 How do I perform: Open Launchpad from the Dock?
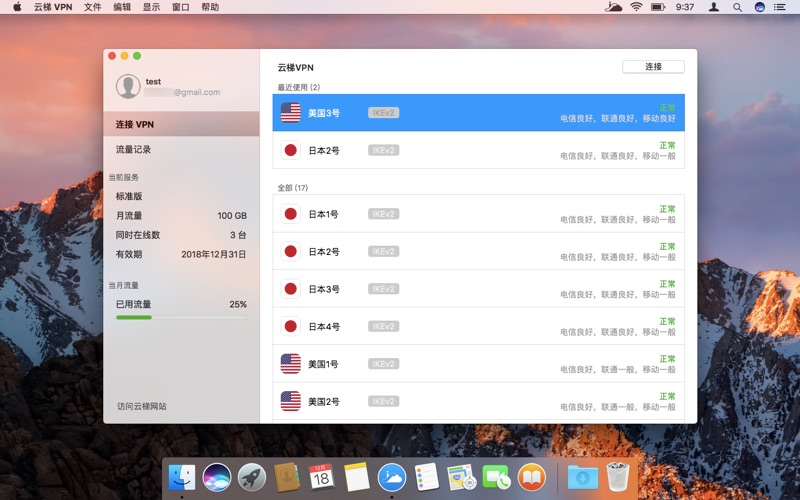[252, 478]
